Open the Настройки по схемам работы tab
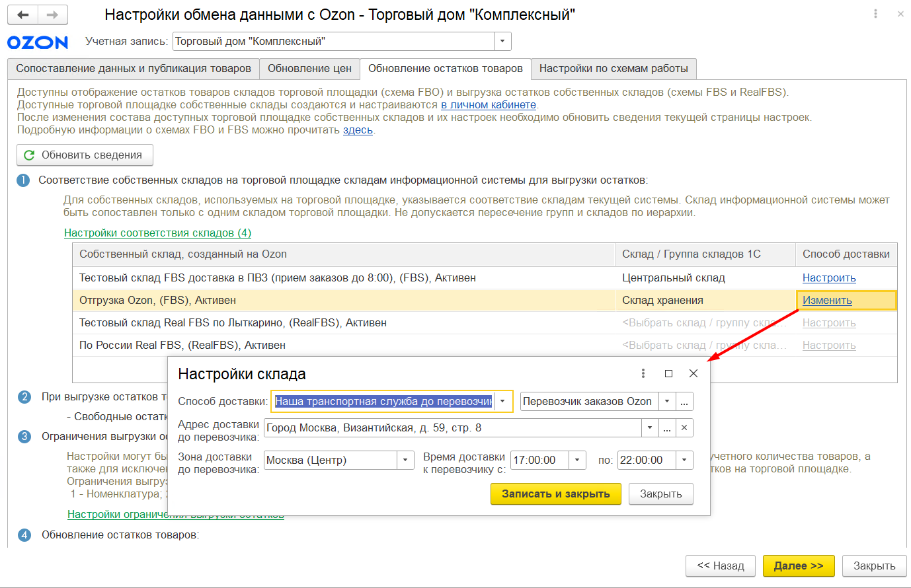 614,69
